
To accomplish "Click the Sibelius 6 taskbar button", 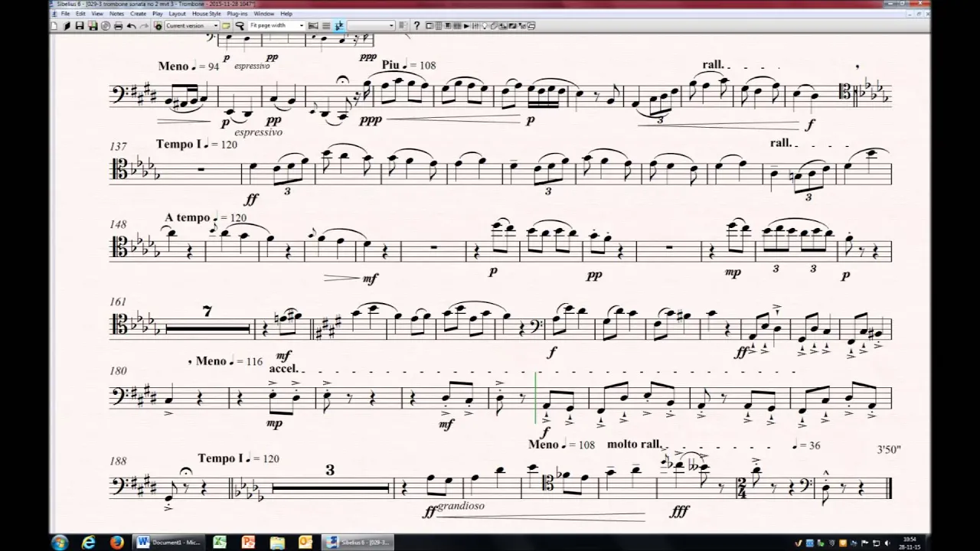I will pos(358,543).
